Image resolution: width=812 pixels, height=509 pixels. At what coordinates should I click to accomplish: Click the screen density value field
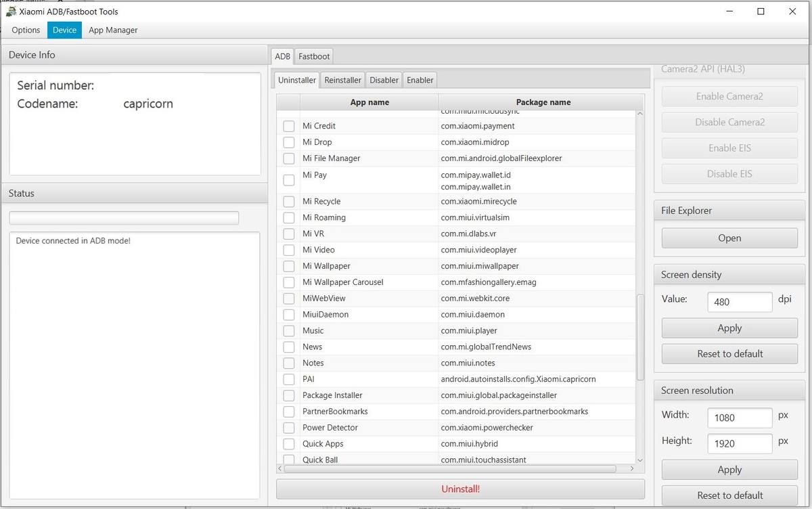click(740, 302)
